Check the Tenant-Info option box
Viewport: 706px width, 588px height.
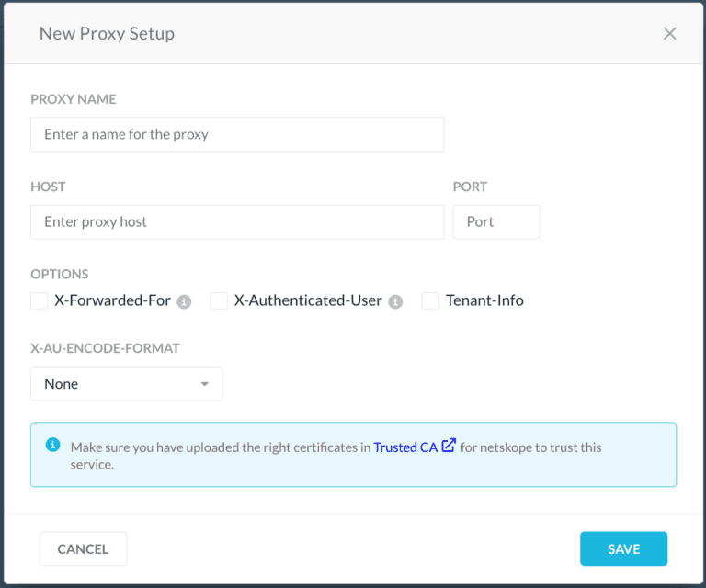[430, 300]
